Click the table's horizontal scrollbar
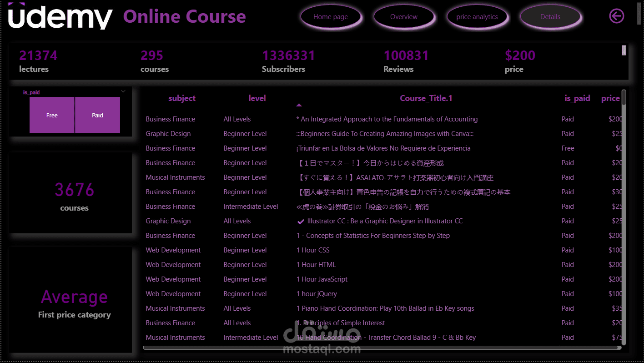 pyautogui.click(x=382, y=348)
